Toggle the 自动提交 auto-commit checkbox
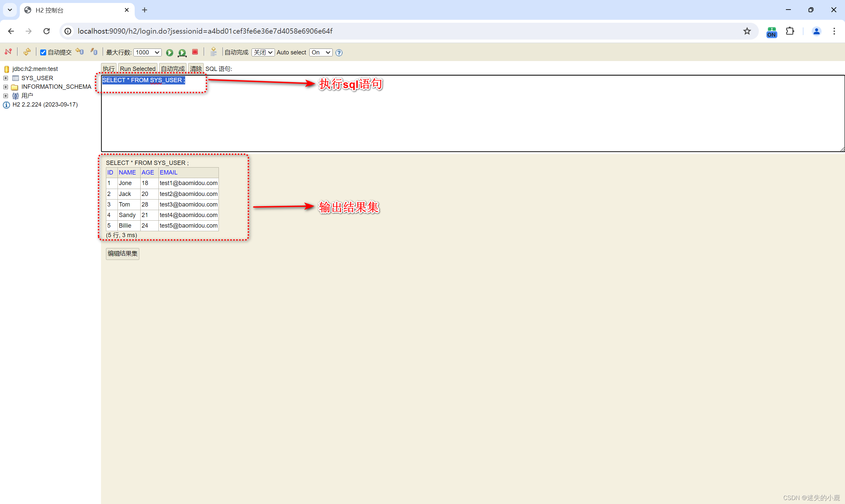Image resolution: width=845 pixels, height=504 pixels. (43, 52)
